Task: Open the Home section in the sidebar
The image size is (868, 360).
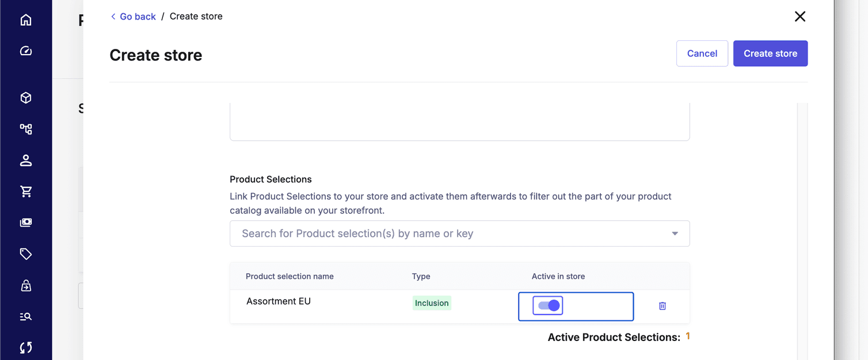Action: [x=26, y=20]
